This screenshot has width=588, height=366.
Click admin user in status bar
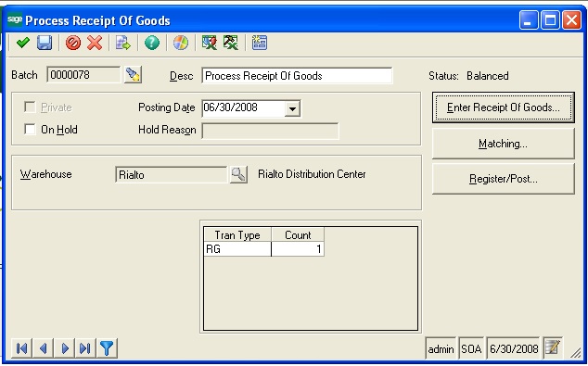[441, 348]
